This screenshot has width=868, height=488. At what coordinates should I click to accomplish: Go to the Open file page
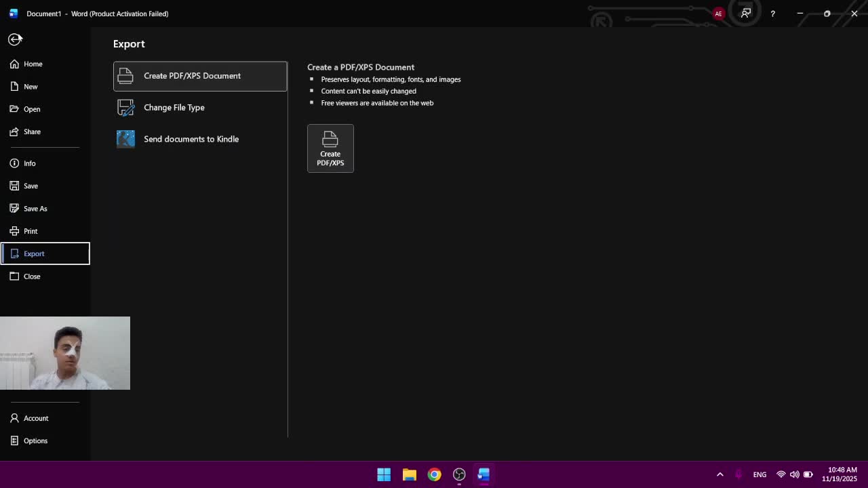coord(31,109)
